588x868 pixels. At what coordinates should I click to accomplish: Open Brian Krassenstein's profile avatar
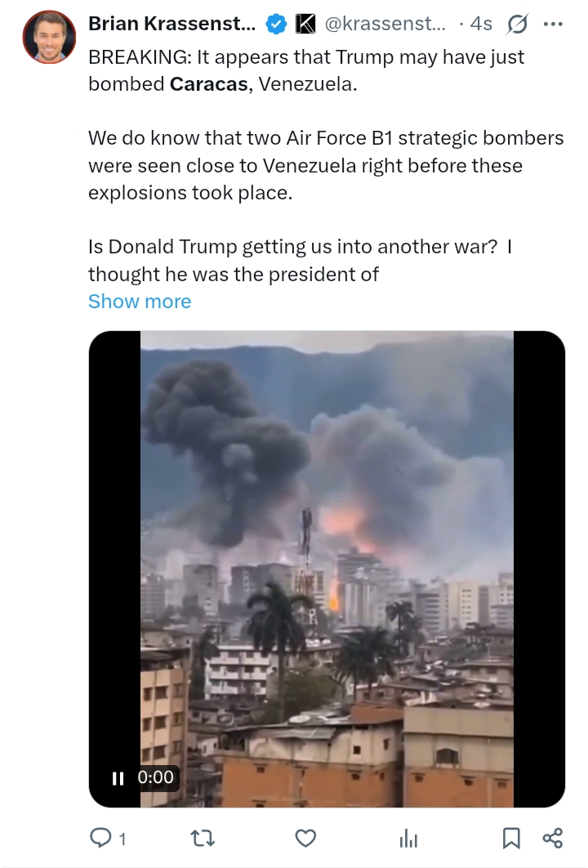click(49, 37)
